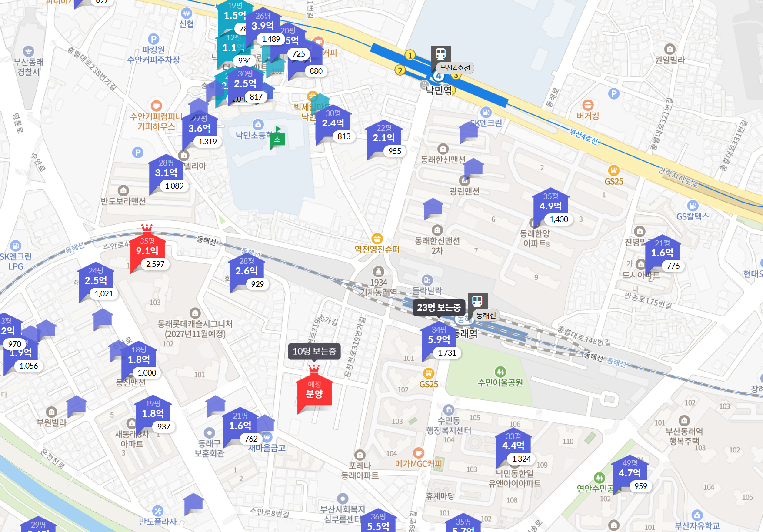Select the 동래한신맨션 2차 label
The height and width of the screenshot is (532, 763).
pyautogui.click(x=437, y=246)
